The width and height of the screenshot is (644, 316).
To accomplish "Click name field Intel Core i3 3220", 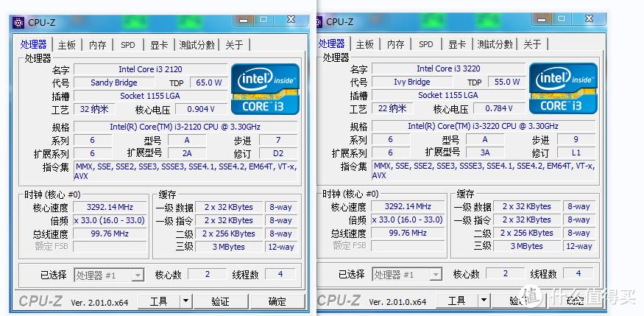I will [448, 69].
